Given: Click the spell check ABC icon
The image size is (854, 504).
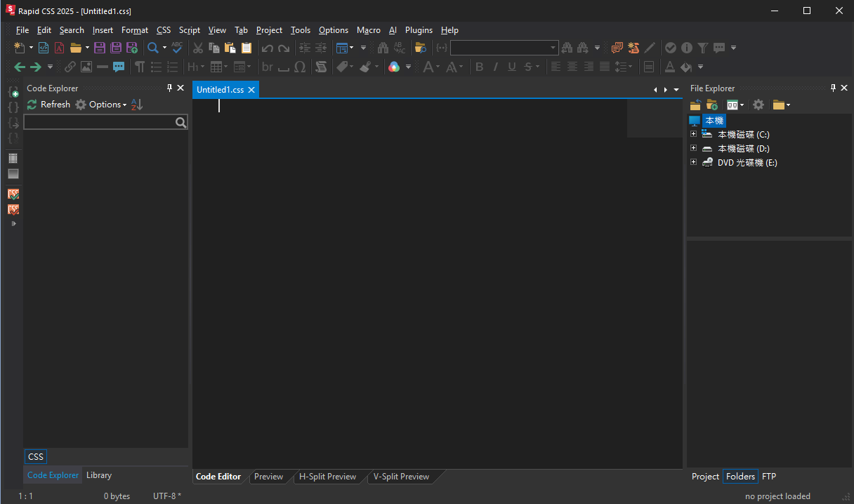Looking at the screenshot, I should (x=177, y=48).
